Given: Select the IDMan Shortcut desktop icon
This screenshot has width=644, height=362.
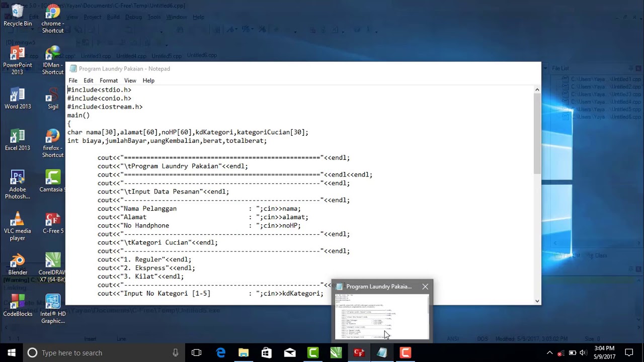Looking at the screenshot, I should coord(52,60).
